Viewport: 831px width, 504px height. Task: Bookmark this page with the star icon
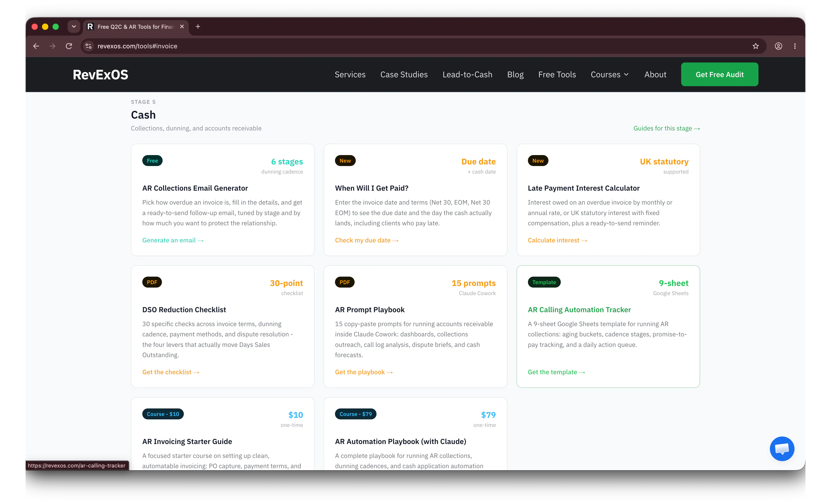click(x=756, y=46)
